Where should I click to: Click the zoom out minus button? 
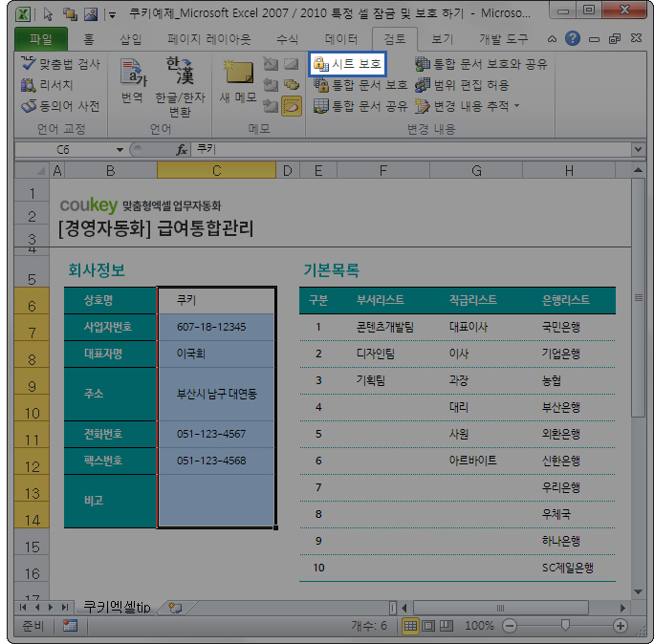coord(510,626)
